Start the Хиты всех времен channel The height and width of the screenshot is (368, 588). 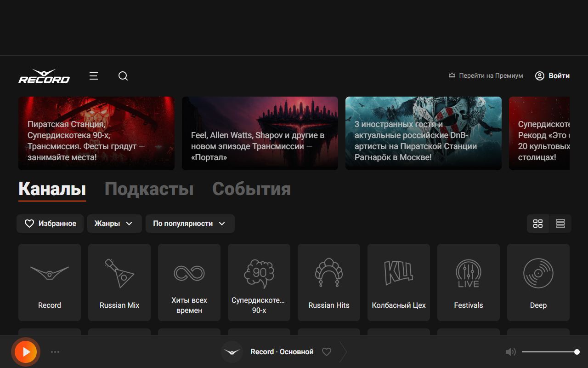(189, 282)
